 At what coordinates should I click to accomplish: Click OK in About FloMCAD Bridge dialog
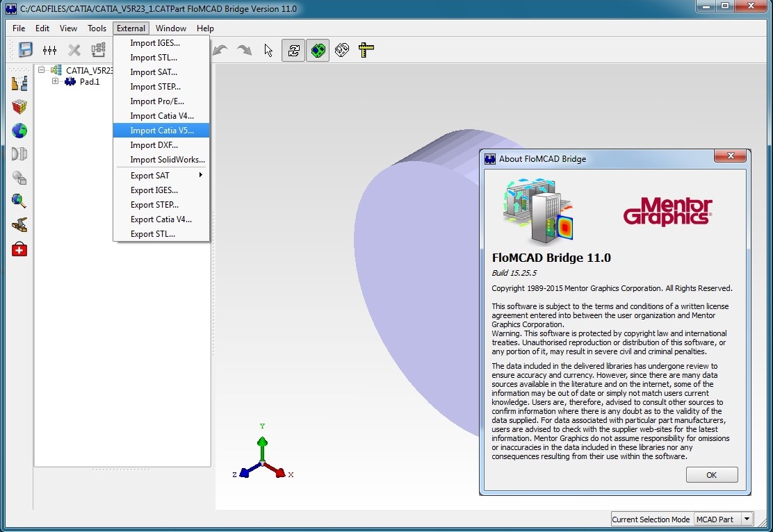click(711, 475)
